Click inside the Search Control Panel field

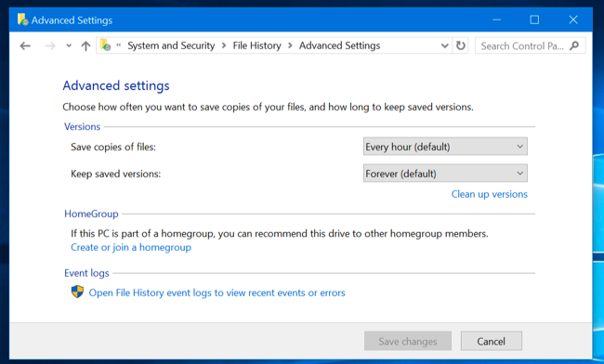tap(522, 45)
